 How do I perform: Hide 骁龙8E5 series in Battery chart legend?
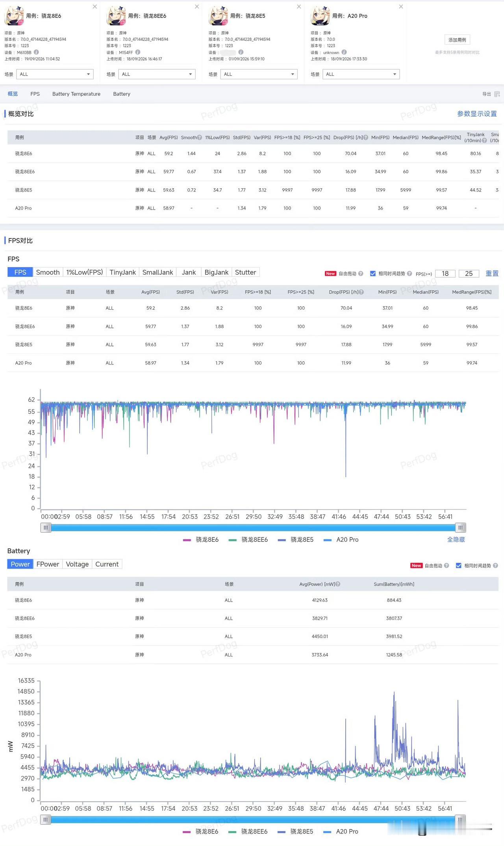[x=295, y=831]
